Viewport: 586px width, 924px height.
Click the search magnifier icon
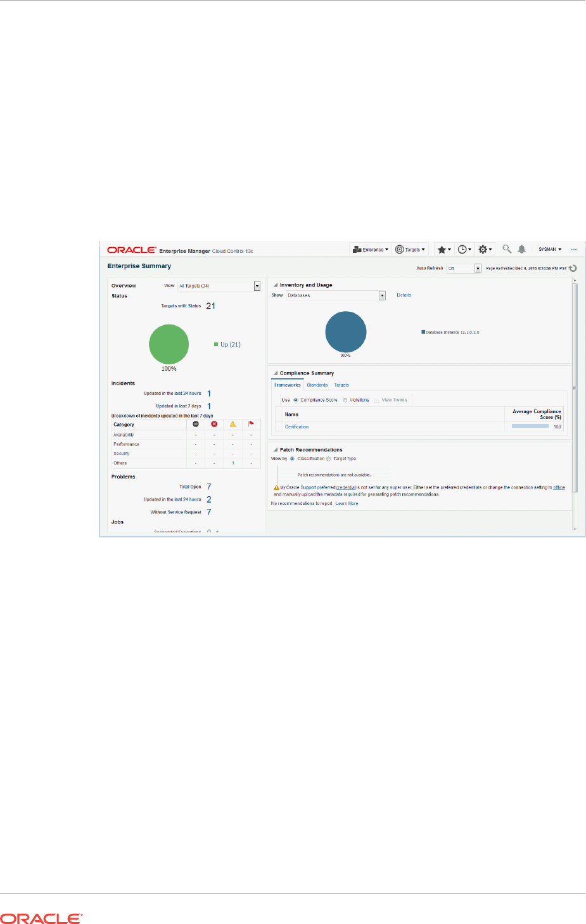click(507, 249)
